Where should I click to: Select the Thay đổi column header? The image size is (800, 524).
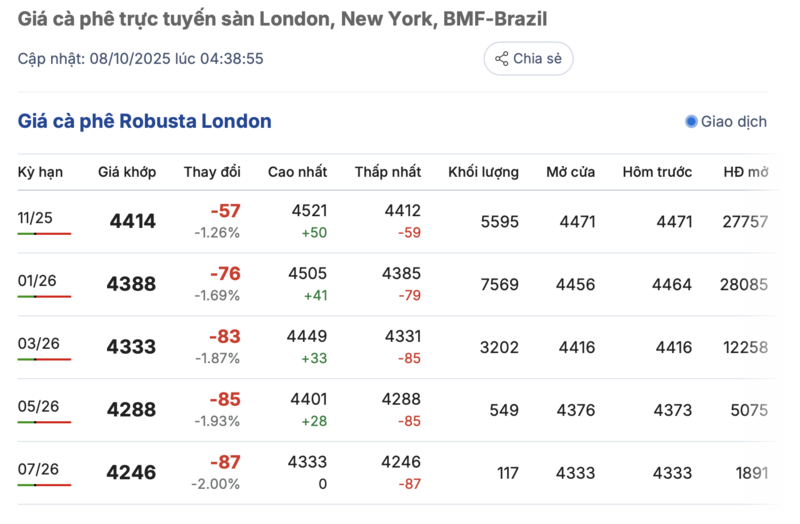pos(212,172)
